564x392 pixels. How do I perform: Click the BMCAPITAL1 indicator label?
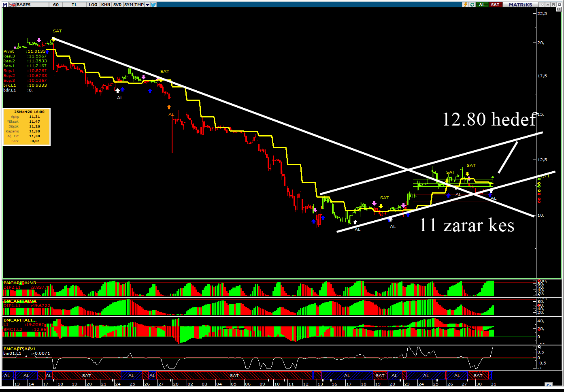(18, 320)
